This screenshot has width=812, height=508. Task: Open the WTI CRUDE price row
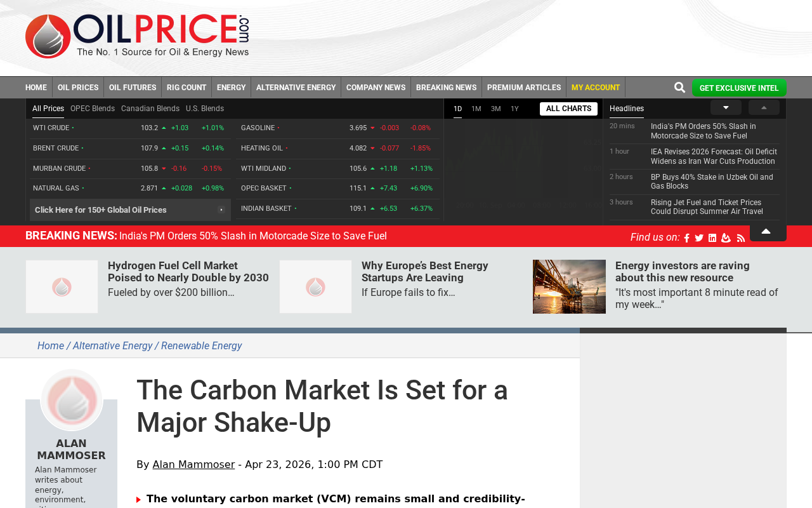130,128
